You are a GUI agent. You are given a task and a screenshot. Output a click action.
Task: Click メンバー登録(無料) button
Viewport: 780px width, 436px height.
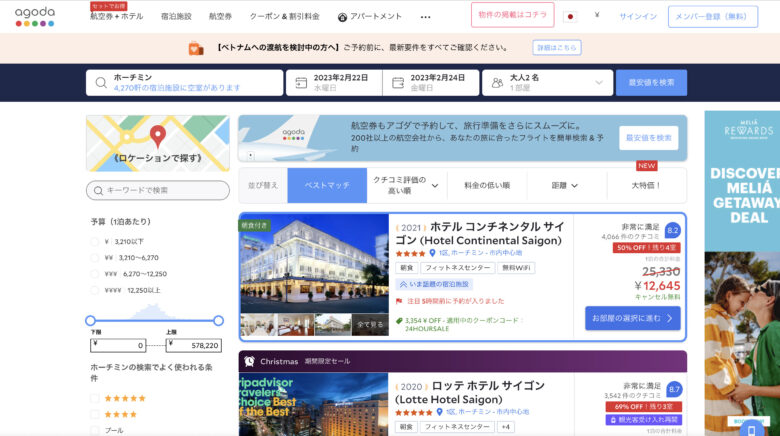713,16
